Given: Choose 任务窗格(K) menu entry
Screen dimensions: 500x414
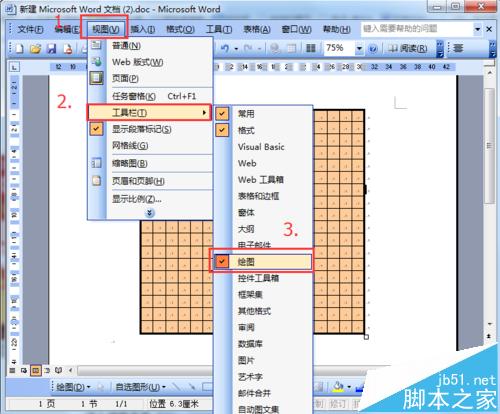Looking at the screenshot, I should coord(150,96).
